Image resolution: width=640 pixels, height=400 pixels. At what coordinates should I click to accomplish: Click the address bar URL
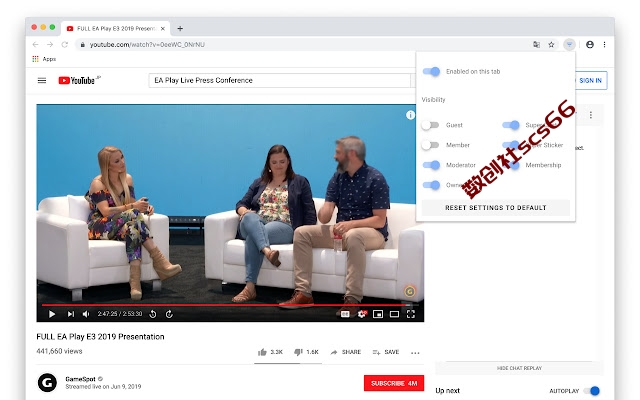[x=147, y=44]
